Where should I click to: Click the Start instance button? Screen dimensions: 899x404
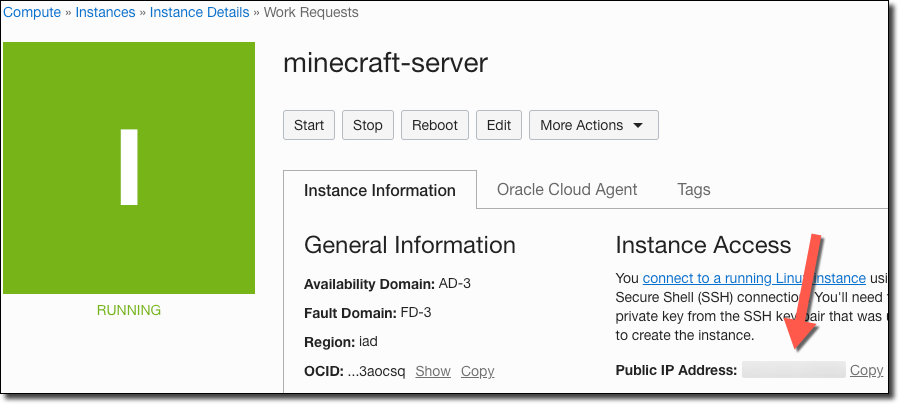(x=309, y=125)
